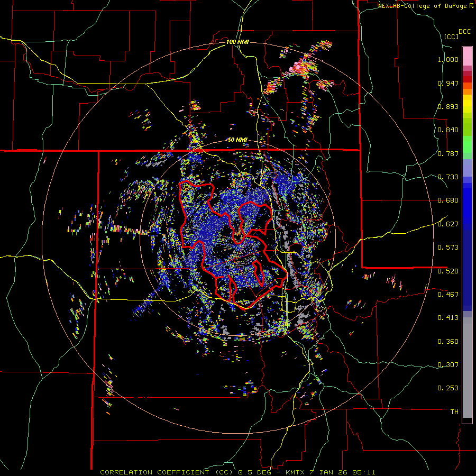Click the dark blue segment of color bar
476x476 pixels.
pos(467,270)
